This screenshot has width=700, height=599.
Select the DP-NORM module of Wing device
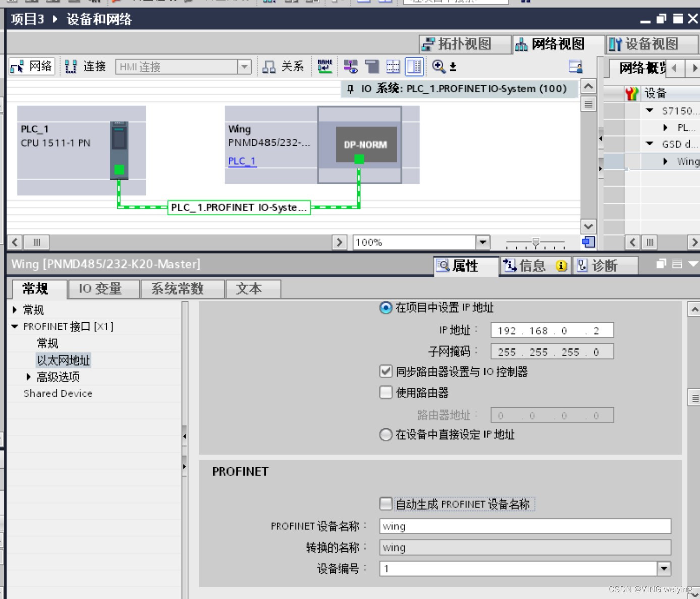366,144
